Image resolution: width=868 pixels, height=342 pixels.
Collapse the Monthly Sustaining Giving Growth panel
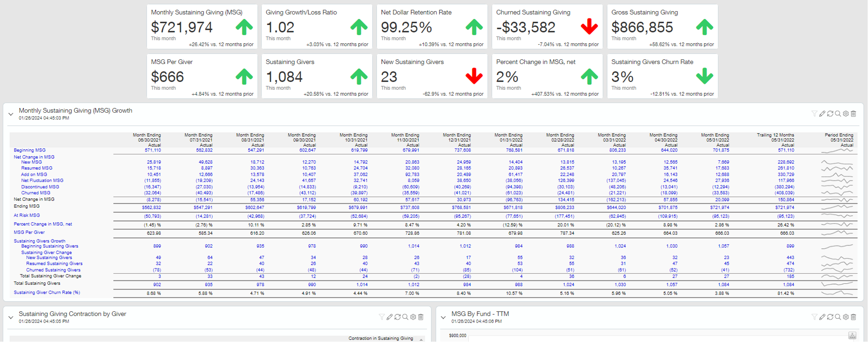(x=11, y=114)
